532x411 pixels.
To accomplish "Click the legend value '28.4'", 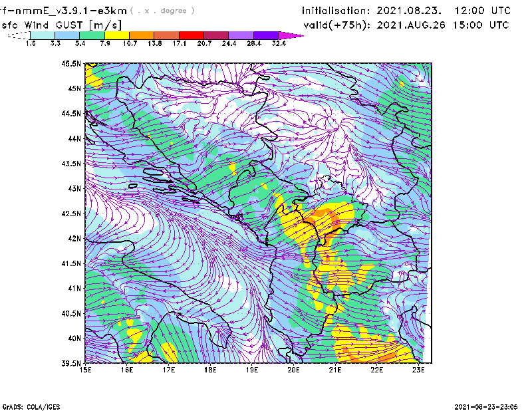I will [x=254, y=43].
